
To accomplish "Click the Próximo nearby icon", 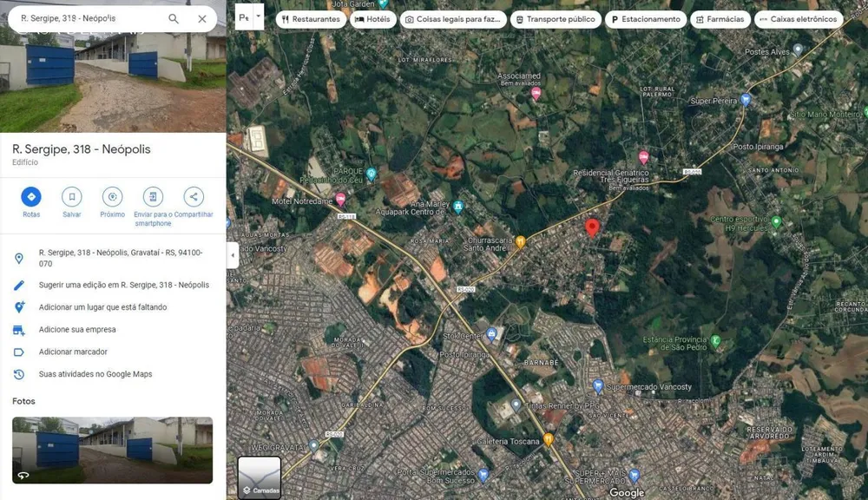I will (112, 196).
